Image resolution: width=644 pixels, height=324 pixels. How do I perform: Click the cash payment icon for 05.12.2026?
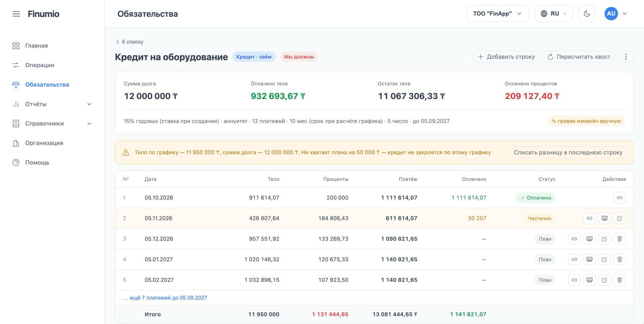point(589,239)
